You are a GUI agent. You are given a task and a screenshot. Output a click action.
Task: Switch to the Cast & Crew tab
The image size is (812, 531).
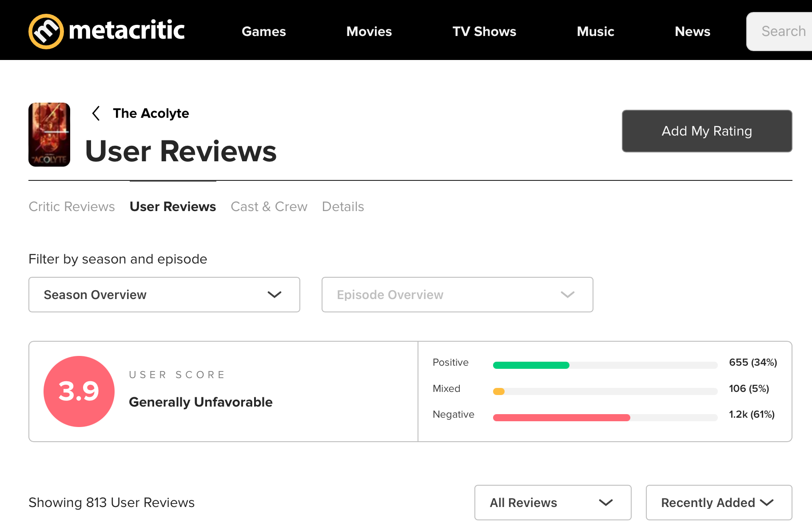pos(269,207)
